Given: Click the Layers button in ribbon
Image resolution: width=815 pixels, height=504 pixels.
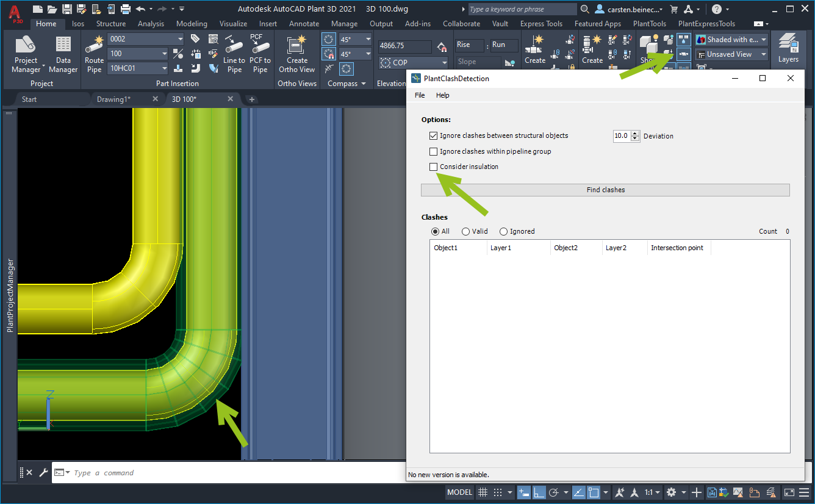Looking at the screenshot, I should pos(788,49).
